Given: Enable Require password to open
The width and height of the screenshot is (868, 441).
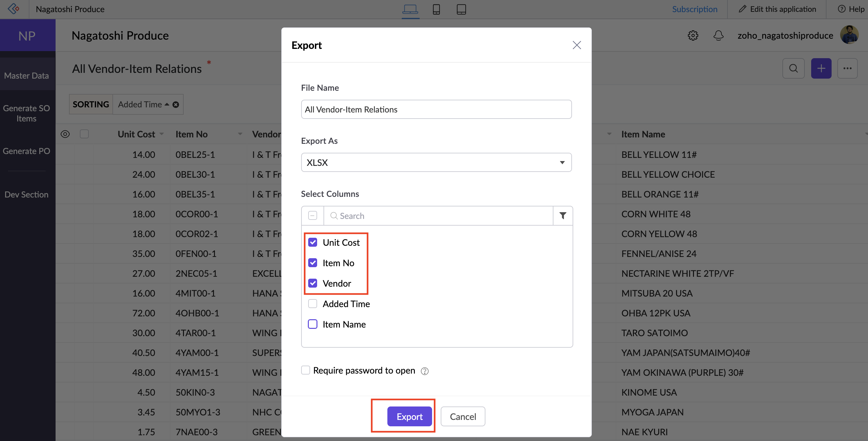Looking at the screenshot, I should (x=305, y=370).
